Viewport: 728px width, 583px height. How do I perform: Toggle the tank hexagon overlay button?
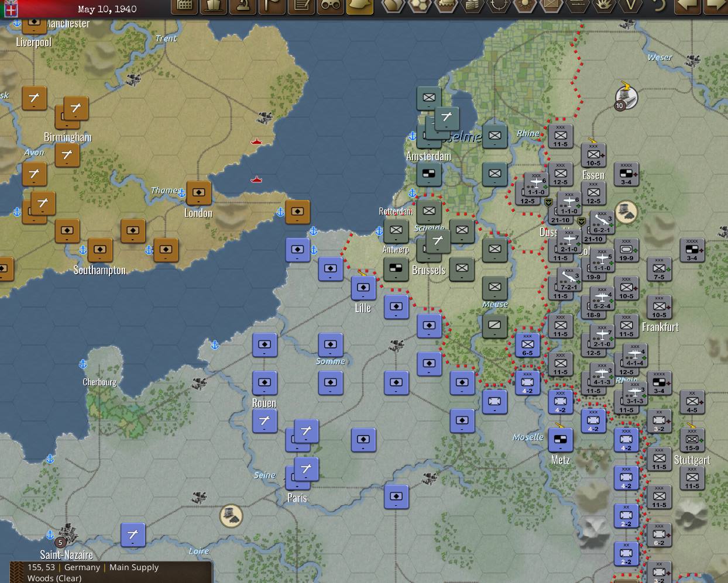[x=446, y=6]
